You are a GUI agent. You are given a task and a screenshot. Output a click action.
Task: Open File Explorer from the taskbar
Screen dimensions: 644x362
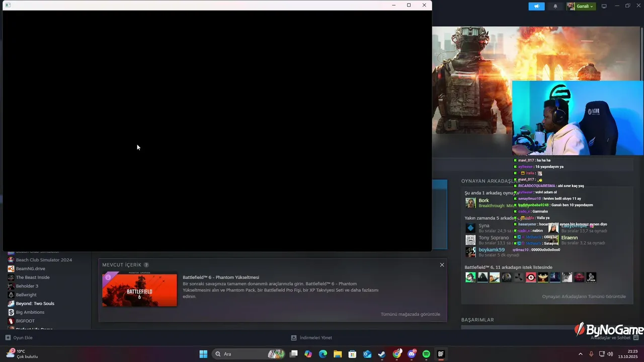pyautogui.click(x=338, y=354)
